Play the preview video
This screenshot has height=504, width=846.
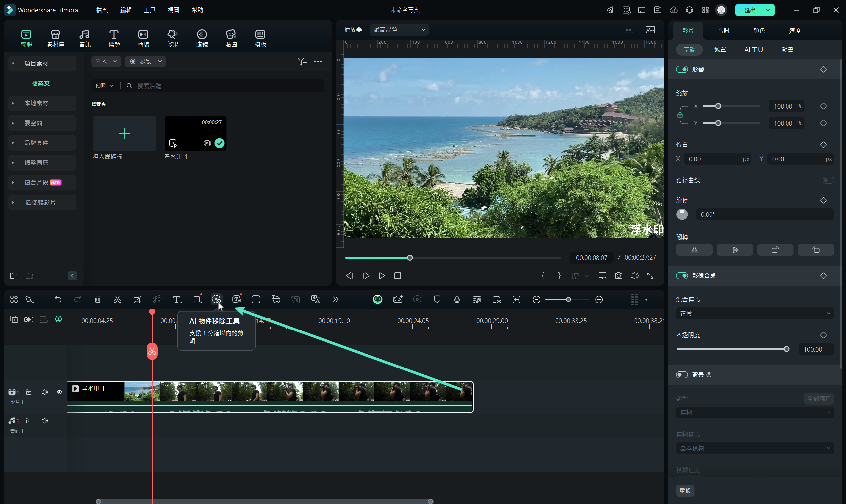click(382, 275)
